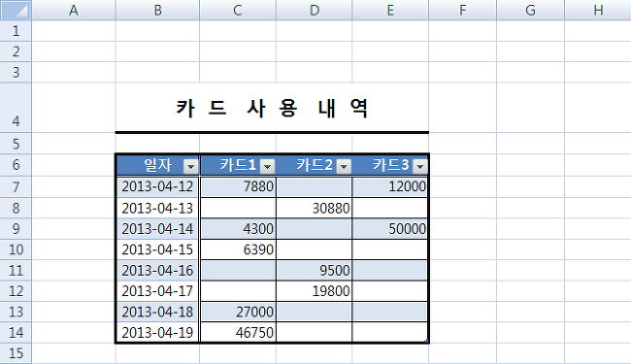
Task: Select column E header
Action: [390, 10]
